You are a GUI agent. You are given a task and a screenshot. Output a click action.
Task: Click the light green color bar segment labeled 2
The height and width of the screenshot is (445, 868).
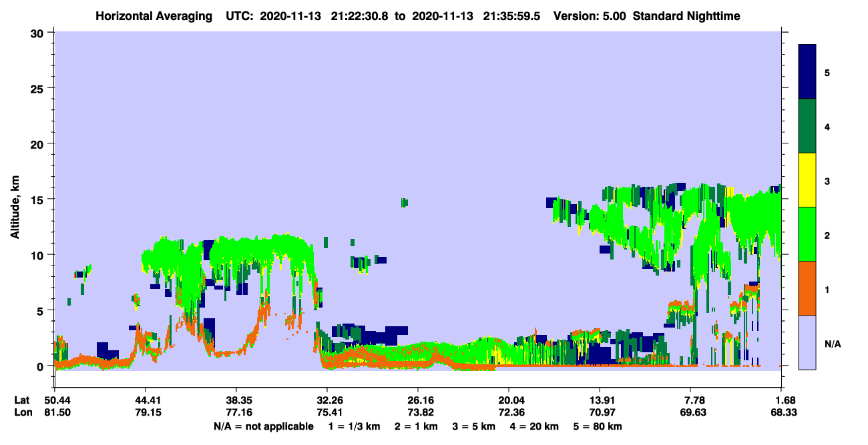(807, 234)
